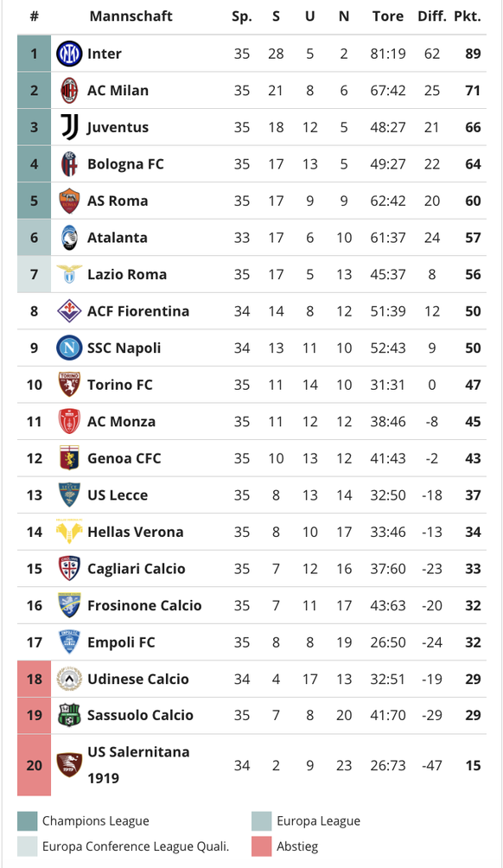Viewport: 503px width, 868px height.
Task: Click the US Salernitana 1919 crest
Action: 69,765
